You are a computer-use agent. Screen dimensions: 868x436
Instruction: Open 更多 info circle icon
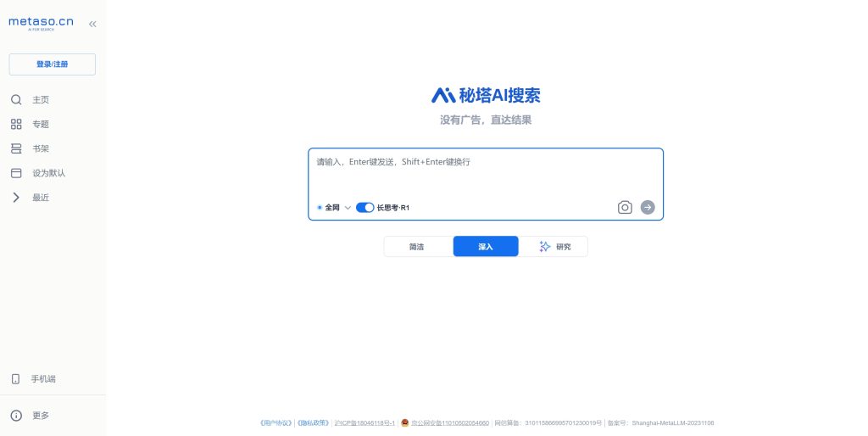pos(16,416)
